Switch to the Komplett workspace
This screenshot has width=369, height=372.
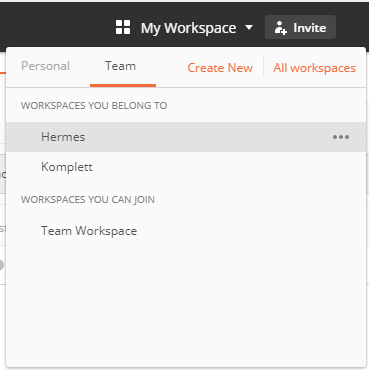pyautogui.click(x=186, y=167)
